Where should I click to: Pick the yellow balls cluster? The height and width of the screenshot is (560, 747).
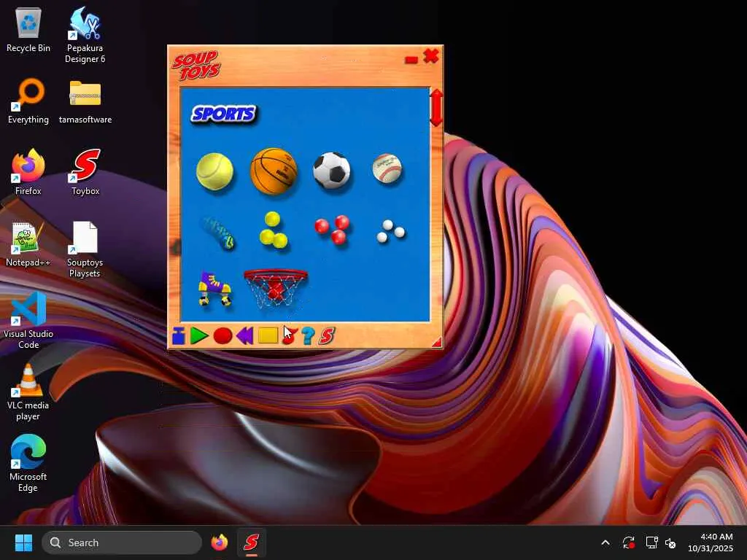click(274, 230)
